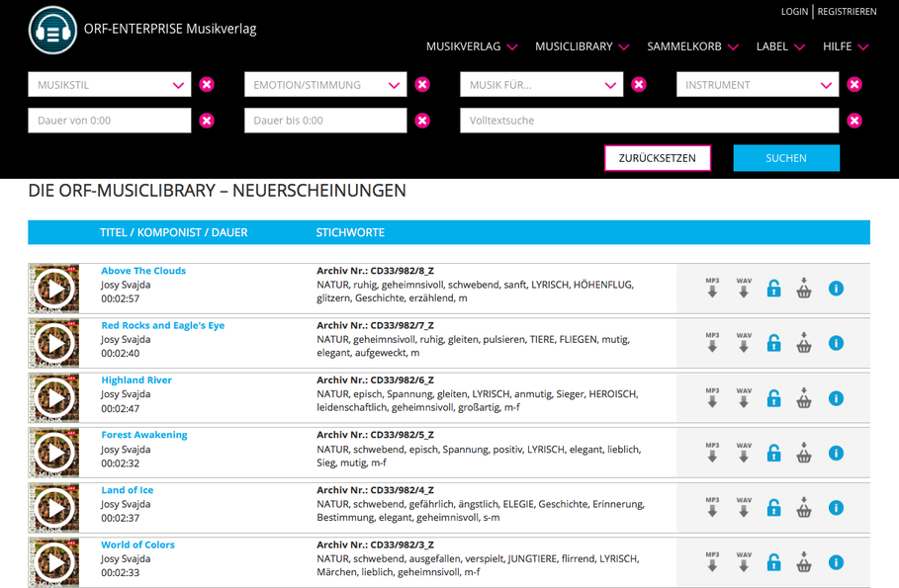Play the track Land of Ice
This screenshot has width=899, height=588.
click(x=54, y=508)
